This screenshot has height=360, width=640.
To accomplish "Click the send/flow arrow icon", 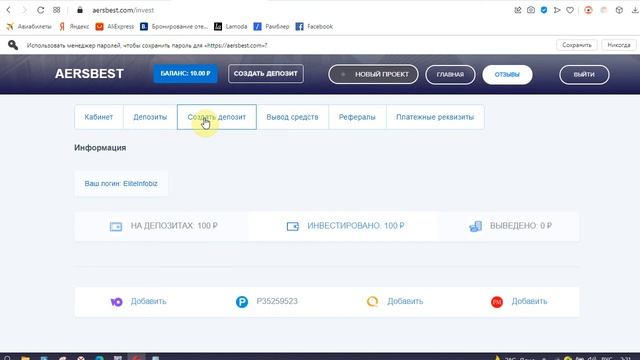I will coord(557,10).
